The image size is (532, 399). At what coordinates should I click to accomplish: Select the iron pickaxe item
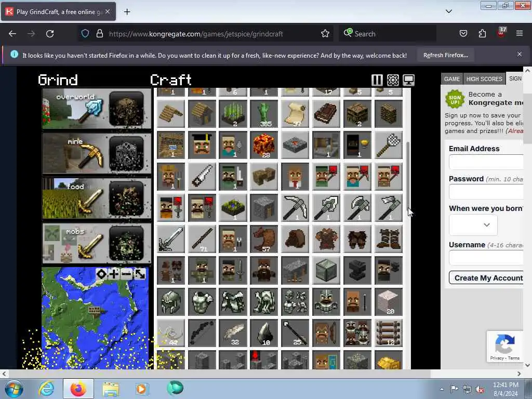295,208
